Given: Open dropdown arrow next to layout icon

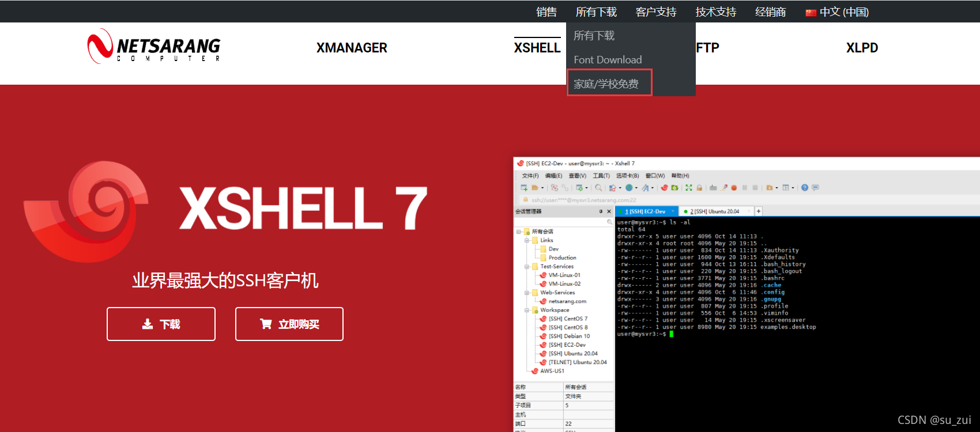Looking at the screenshot, I should coord(793,188).
